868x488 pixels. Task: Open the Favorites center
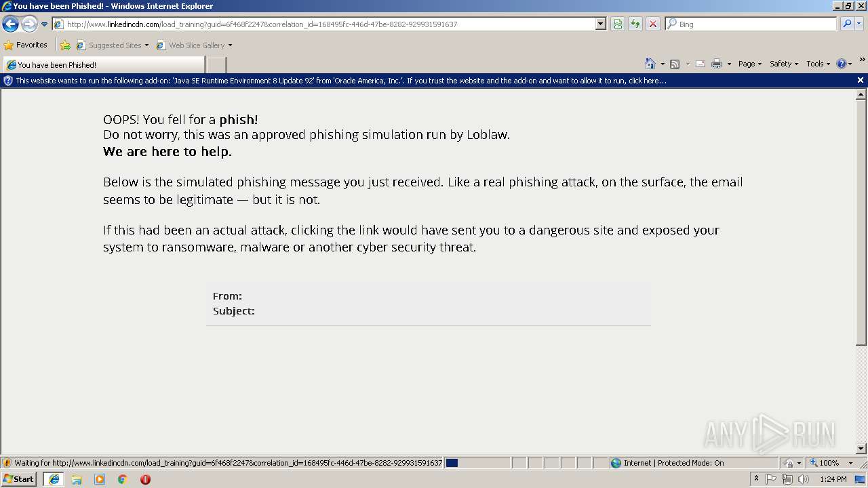tap(26, 45)
